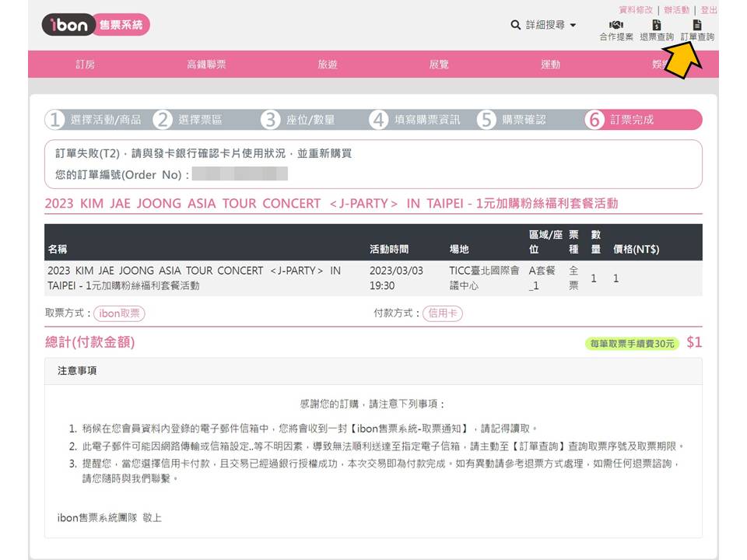Open the 詳細搜尋 dropdown
Viewport: 747px width, 560px height.
point(550,25)
